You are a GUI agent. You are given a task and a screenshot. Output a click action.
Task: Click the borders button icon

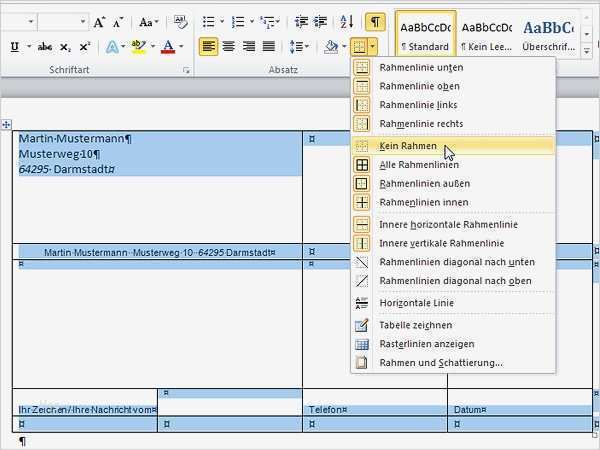point(359,47)
